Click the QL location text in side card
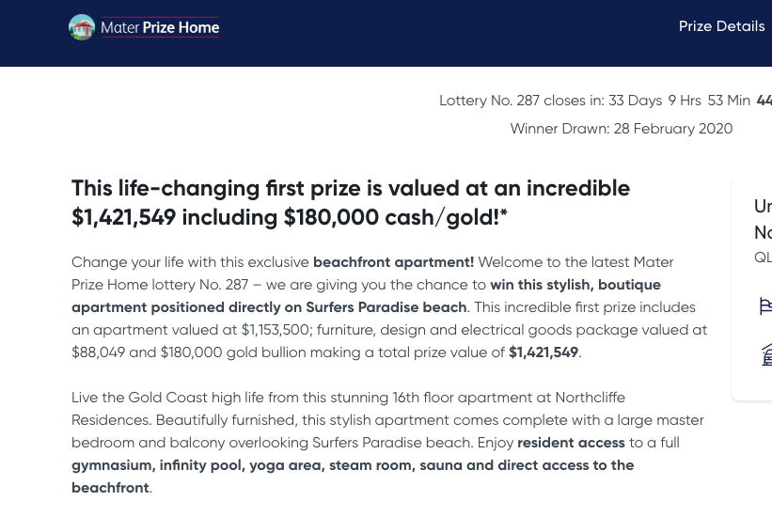772x532 pixels. (763, 258)
